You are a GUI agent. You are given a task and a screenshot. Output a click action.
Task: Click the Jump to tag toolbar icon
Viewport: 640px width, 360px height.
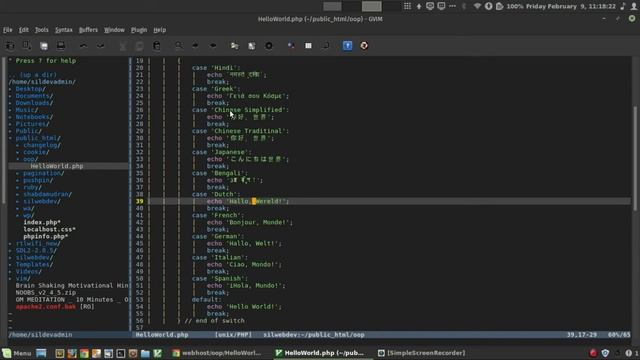point(325,46)
